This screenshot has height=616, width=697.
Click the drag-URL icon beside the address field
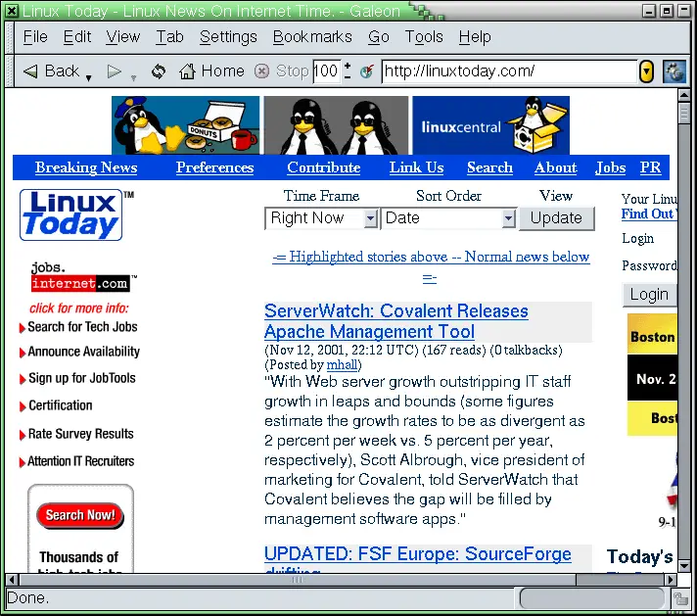tap(367, 71)
